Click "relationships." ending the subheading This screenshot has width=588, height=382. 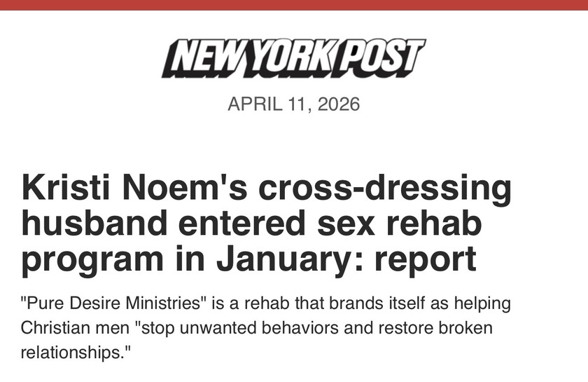pyautogui.click(x=76, y=351)
